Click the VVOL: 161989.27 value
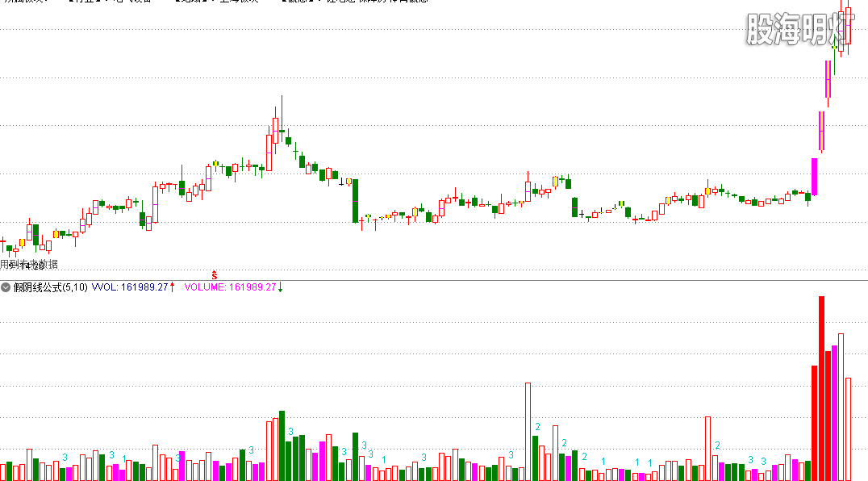The width and height of the screenshot is (868, 481). (130, 287)
